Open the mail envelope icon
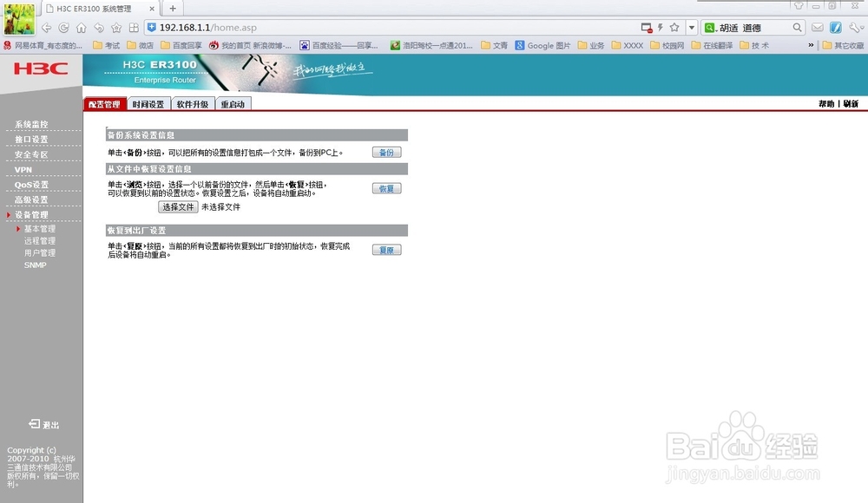 point(818,27)
